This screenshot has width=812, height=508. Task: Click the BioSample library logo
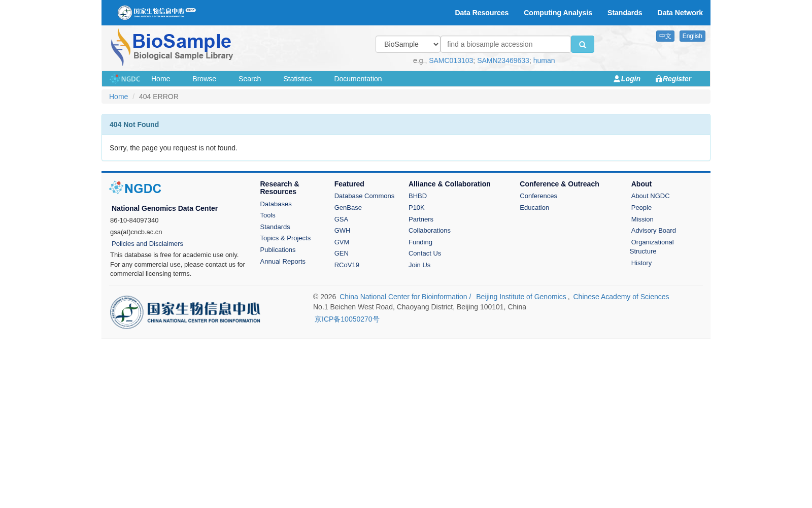coord(172,47)
